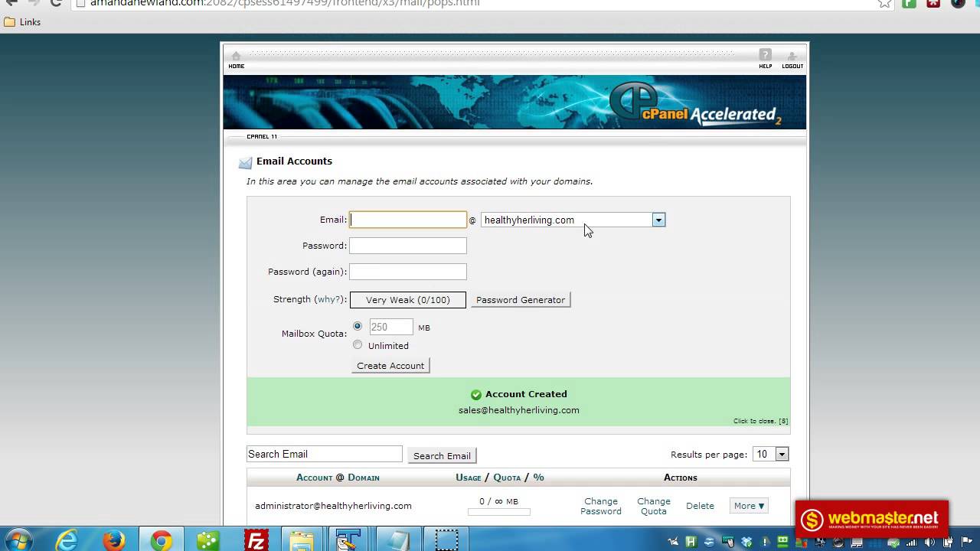Reload the page in browser

coord(55,3)
